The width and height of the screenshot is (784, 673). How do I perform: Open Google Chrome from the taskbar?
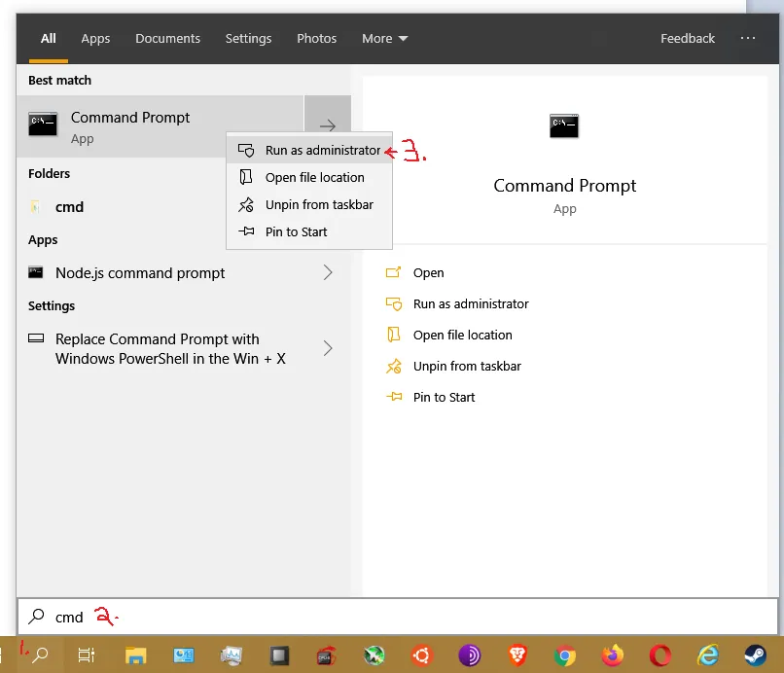click(565, 655)
